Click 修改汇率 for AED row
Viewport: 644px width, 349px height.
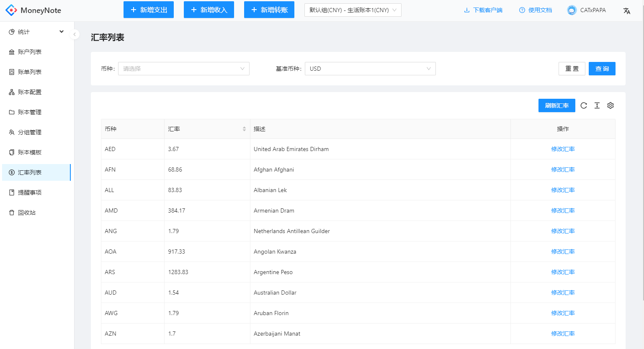click(x=563, y=149)
